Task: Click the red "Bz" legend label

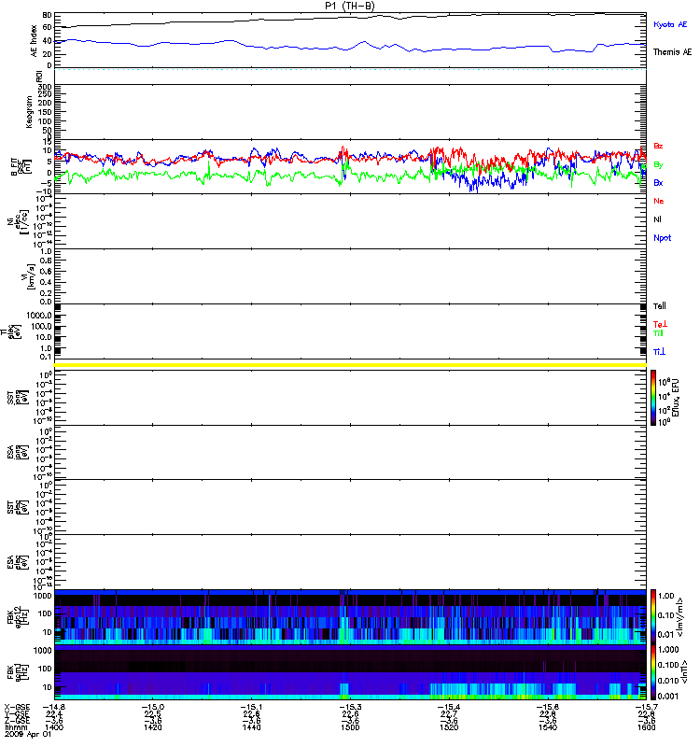Action: coord(658,146)
